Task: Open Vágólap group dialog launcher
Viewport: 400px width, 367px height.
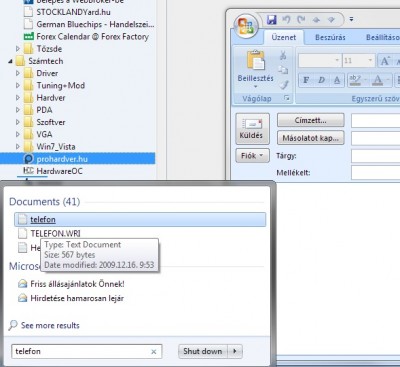Action: pos(287,98)
